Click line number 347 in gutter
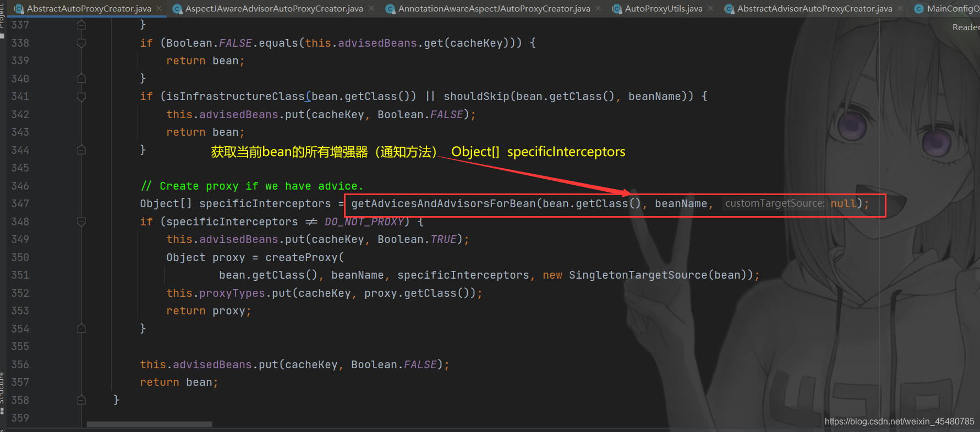Image resolution: width=980 pixels, height=432 pixels. (x=20, y=204)
